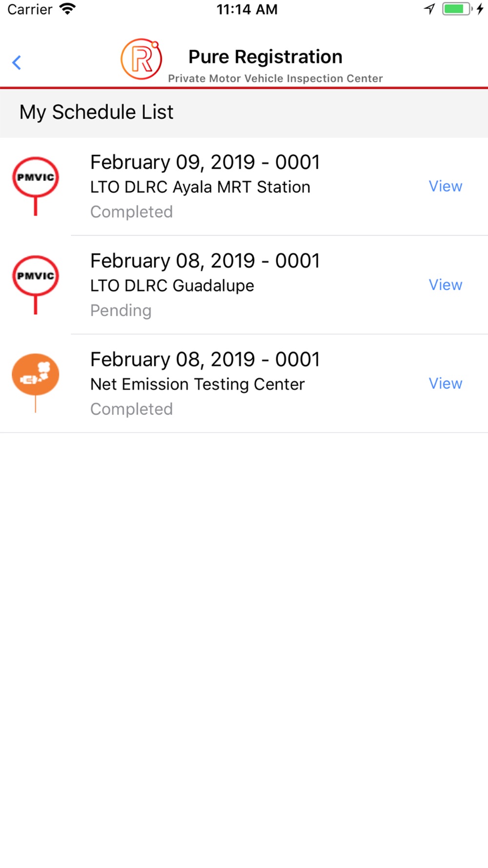The height and width of the screenshot is (868, 488).
Task: Tap the orange emission testing icon
Action: click(36, 375)
